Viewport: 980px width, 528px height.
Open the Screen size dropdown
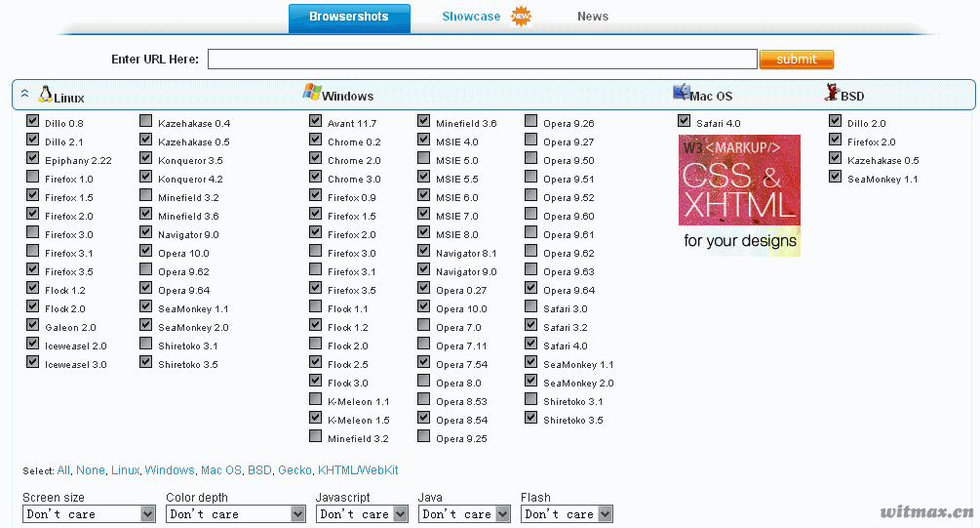(89, 514)
